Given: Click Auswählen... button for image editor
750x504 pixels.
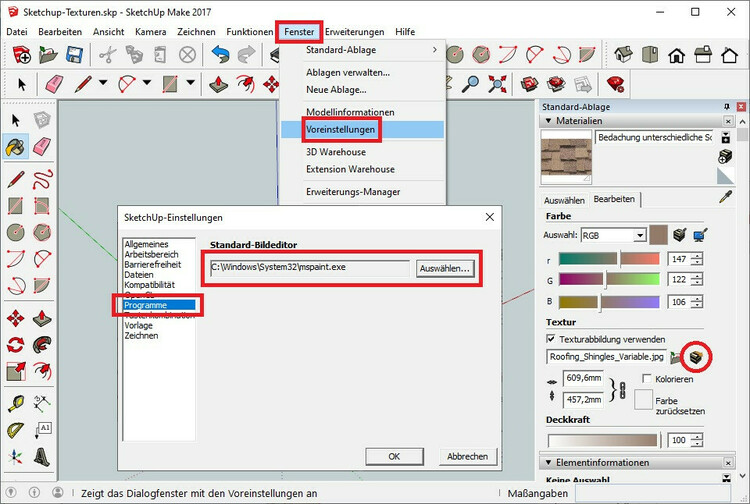Looking at the screenshot, I should point(445,268).
